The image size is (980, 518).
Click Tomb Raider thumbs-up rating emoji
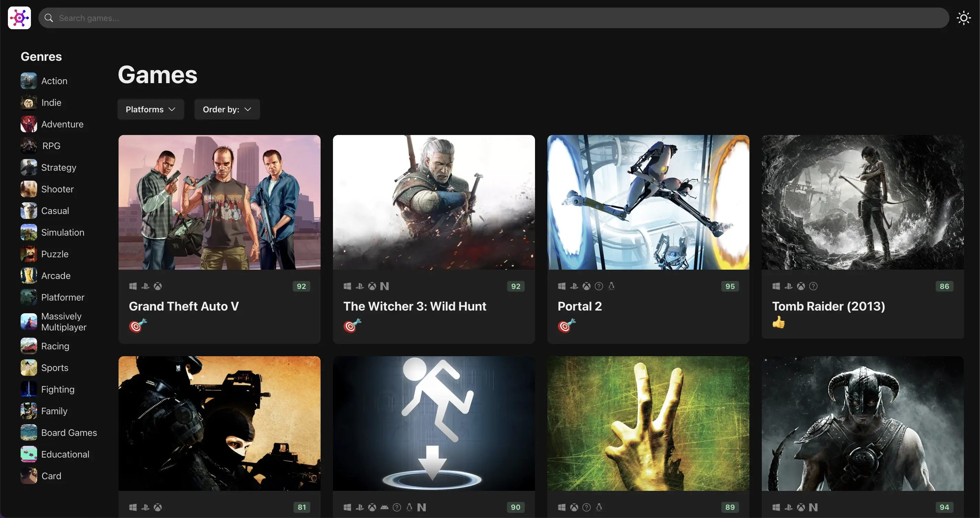point(778,323)
